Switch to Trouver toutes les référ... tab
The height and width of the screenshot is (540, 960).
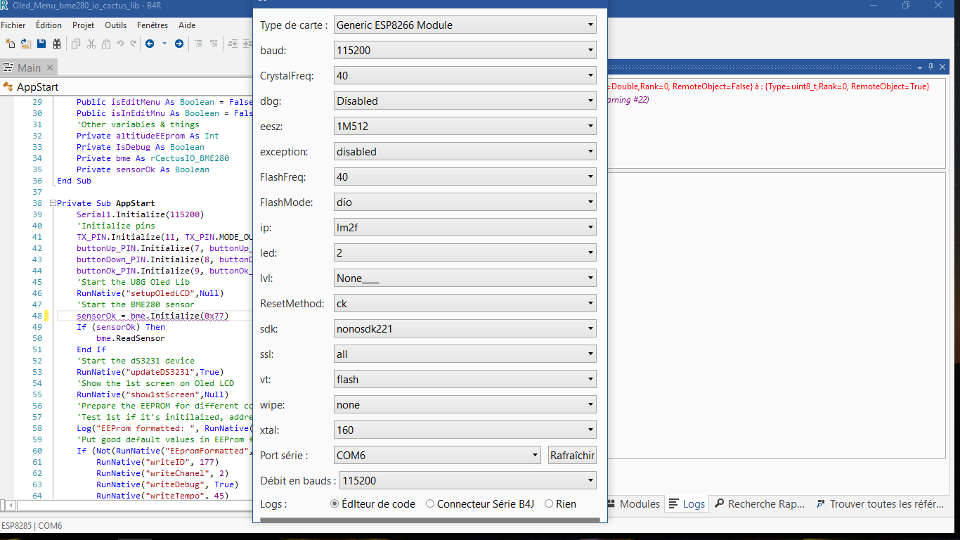click(x=880, y=504)
